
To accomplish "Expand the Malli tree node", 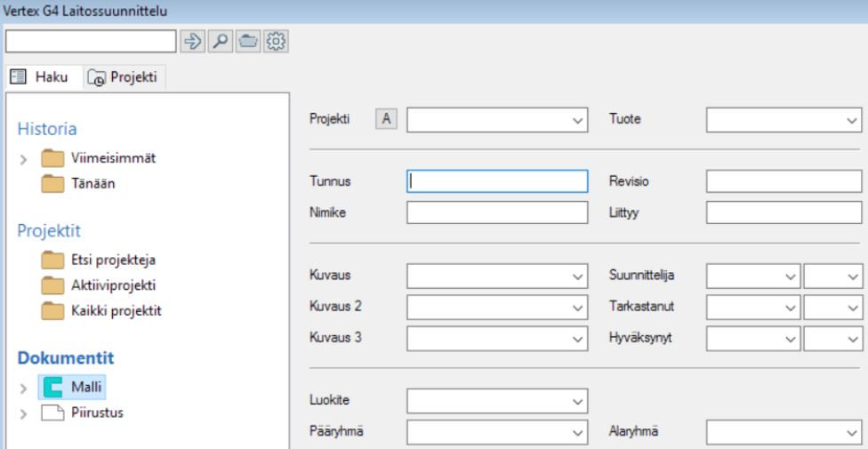I will (24, 388).
